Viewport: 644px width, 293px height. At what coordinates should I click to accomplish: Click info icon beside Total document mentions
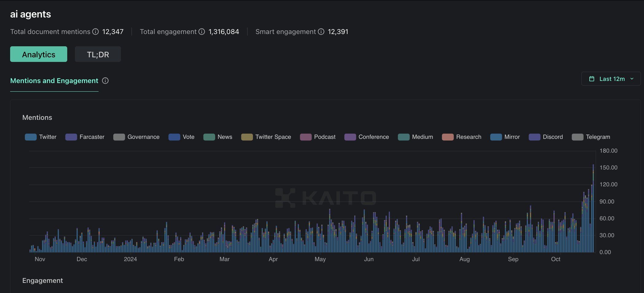click(95, 32)
